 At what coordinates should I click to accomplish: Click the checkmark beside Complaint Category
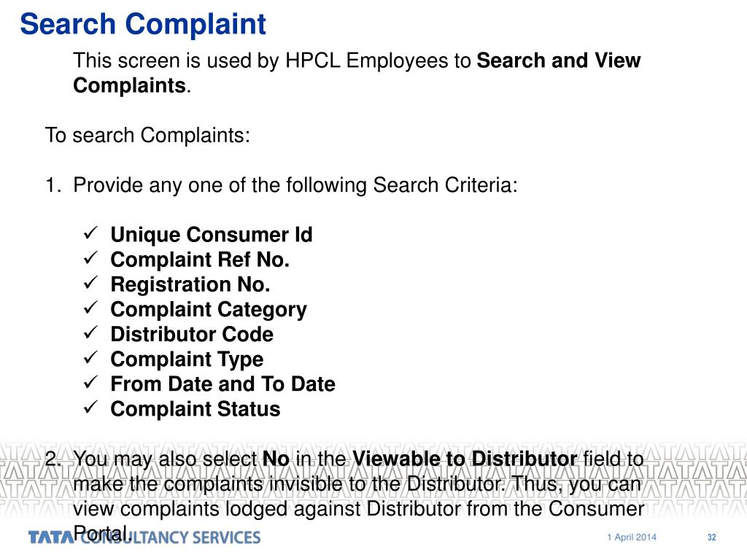pyautogui.click(x=90, y=308)
